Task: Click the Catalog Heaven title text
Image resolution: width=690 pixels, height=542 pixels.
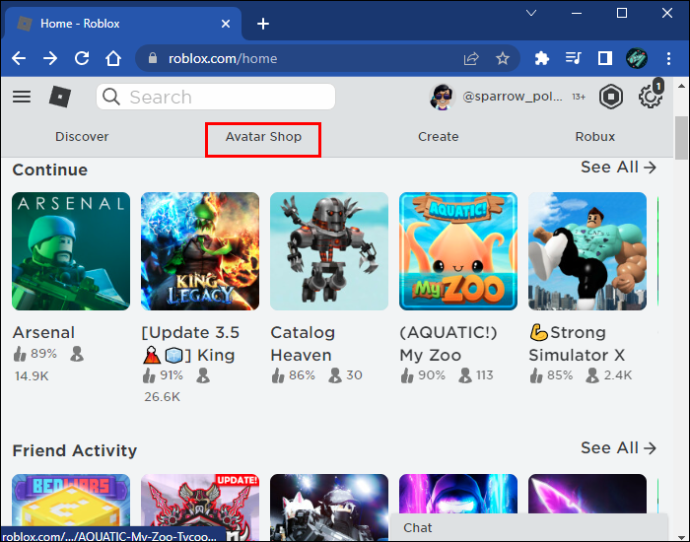Action: (303, 344)
